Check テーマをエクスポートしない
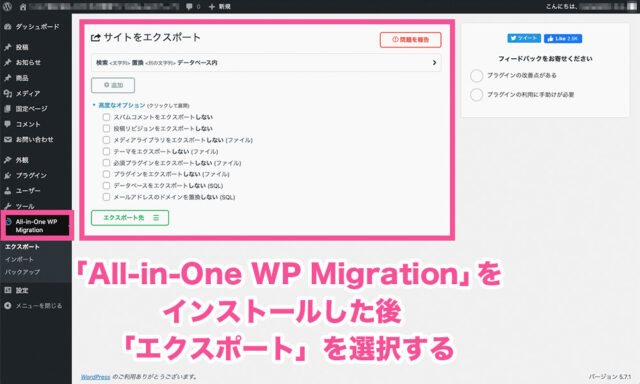The width and height of the screenshot is (640, 384). 107,151
